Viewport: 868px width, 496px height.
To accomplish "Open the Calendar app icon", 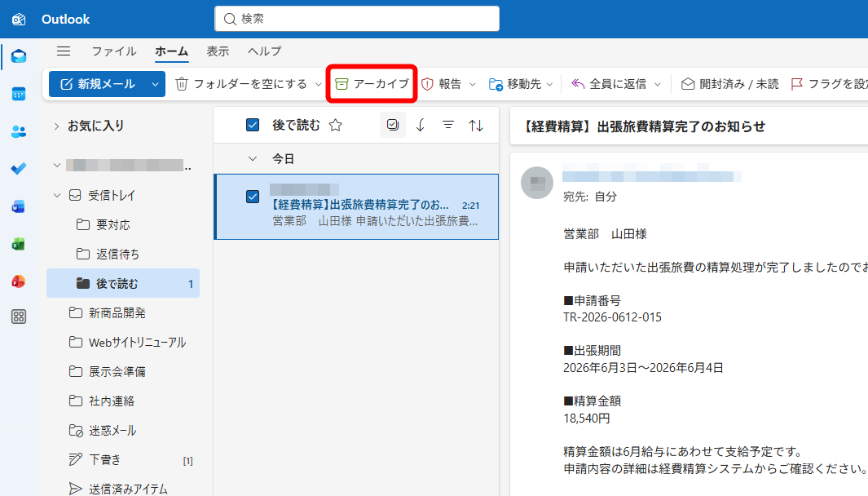I will [x=19, y=94].
